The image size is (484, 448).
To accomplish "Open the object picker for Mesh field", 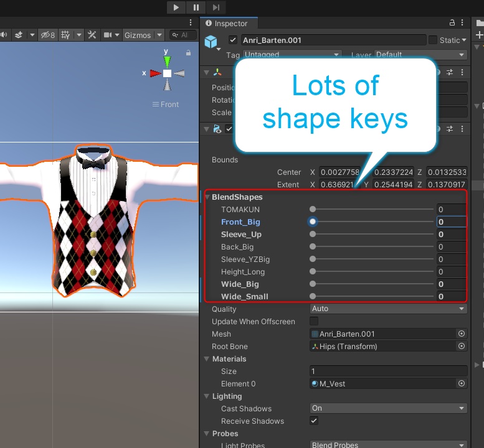I will click(x=462, y=334).
